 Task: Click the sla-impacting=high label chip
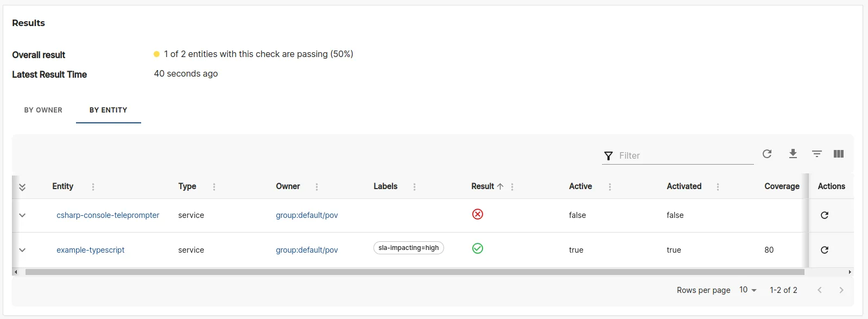coord(408,248)
